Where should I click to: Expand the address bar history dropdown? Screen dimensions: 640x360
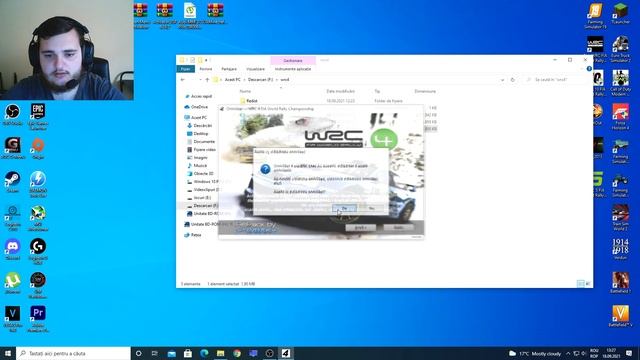pyautogui.click(x=502, y=80)
